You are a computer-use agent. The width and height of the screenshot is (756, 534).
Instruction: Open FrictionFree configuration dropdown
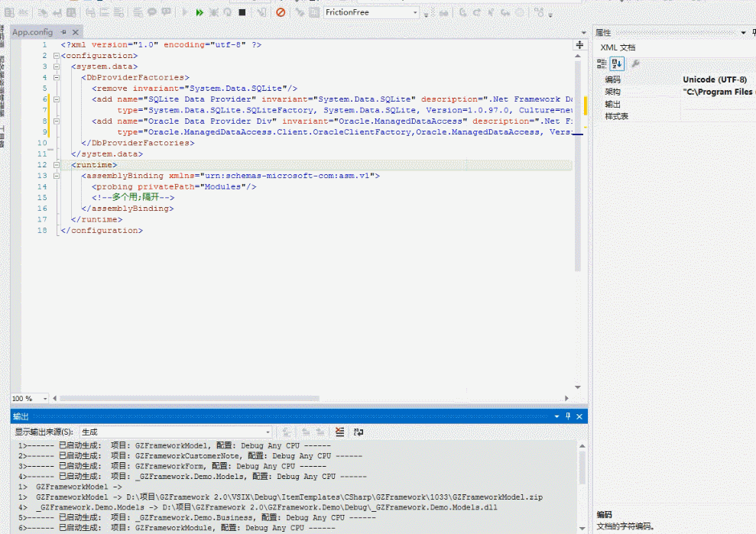click(x=414, y=12)
